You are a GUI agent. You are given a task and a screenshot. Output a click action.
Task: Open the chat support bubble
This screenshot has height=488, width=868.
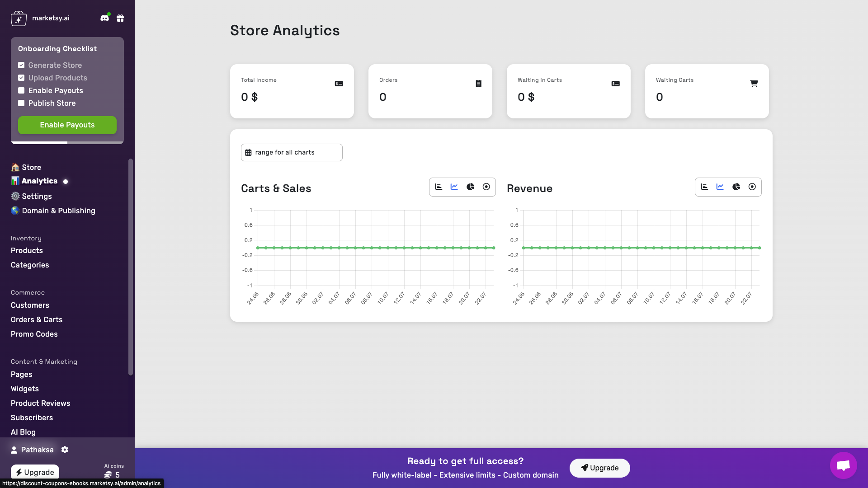843,465
